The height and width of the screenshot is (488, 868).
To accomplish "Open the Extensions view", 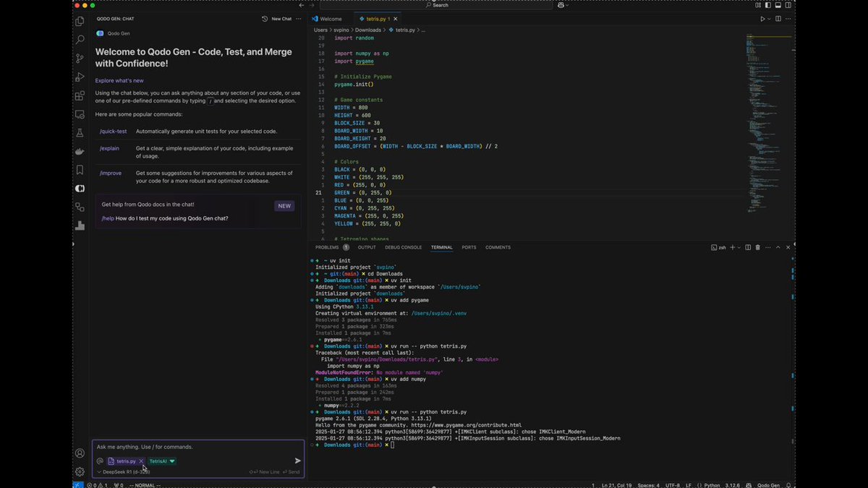I will click(80, 95).
